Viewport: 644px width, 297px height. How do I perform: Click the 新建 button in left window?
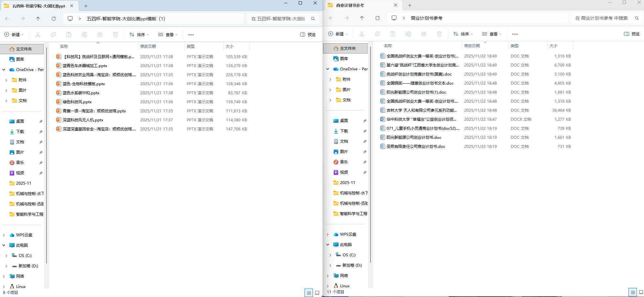click(14, 35)
